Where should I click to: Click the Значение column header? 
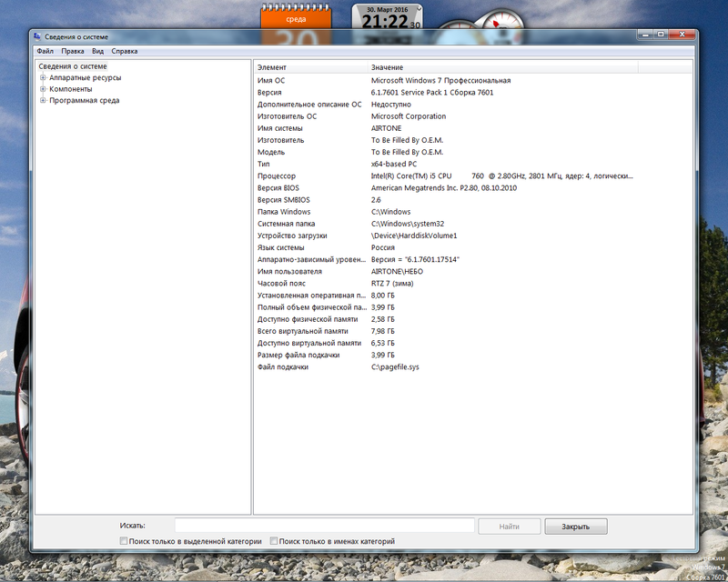[x=503, y=67]
